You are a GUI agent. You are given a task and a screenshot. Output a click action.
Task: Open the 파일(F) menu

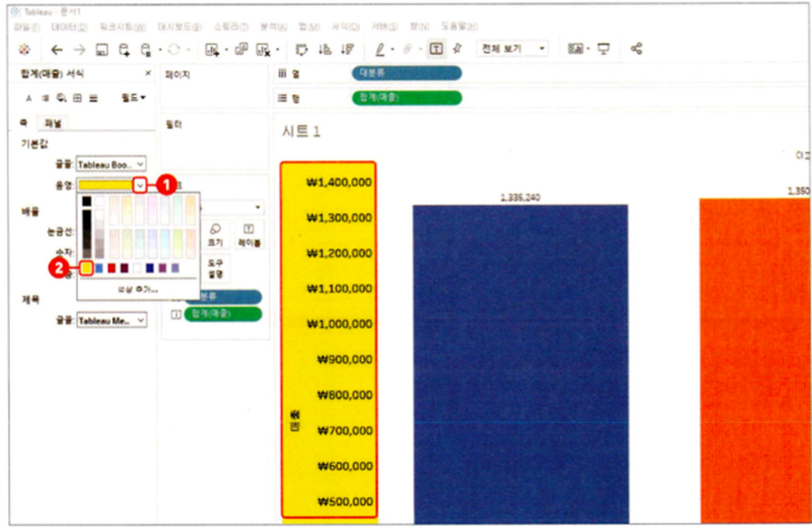(x=27, y=26)
